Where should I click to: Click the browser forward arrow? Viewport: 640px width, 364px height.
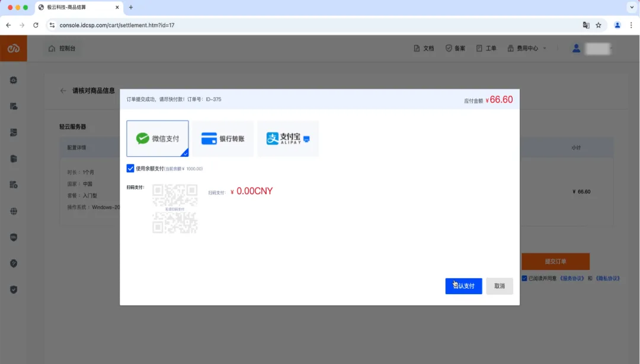(x=22, y=25)
